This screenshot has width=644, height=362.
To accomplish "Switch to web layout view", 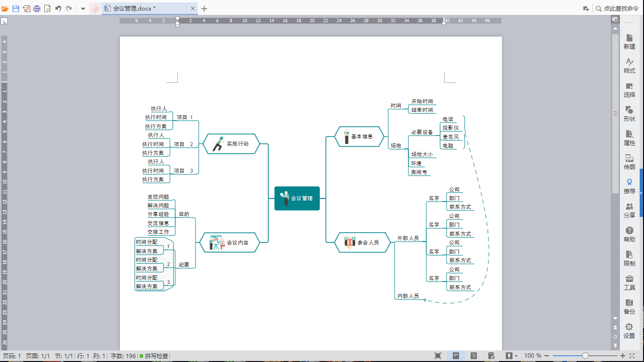I will (x=491, y=356).
